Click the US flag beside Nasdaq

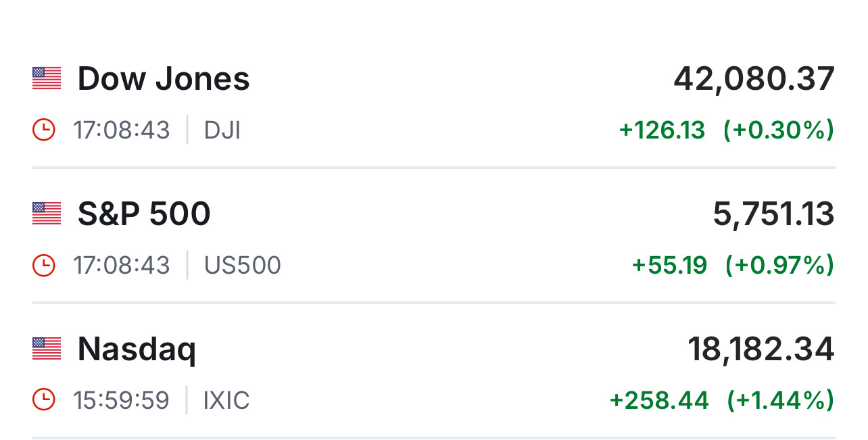47,349
